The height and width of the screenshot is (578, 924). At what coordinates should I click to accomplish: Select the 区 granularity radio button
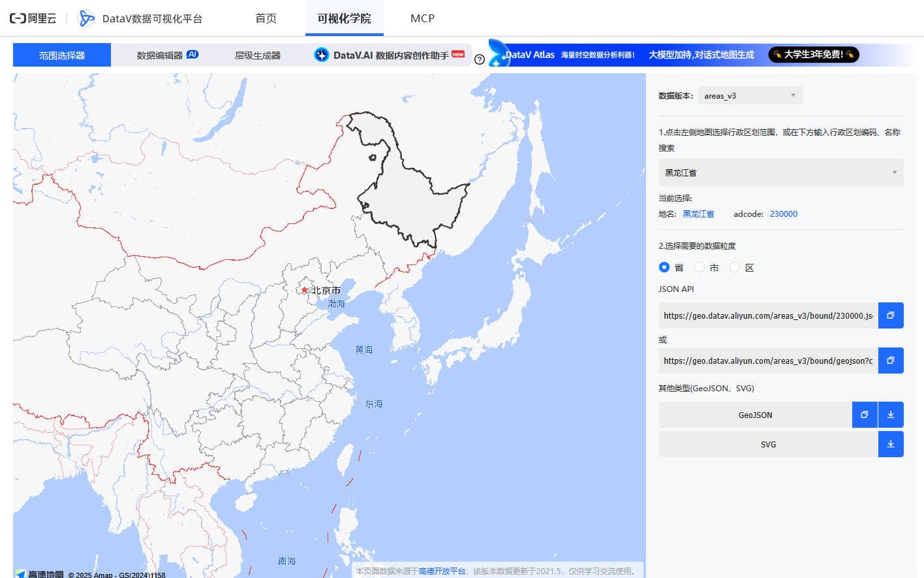coord(735,267)
